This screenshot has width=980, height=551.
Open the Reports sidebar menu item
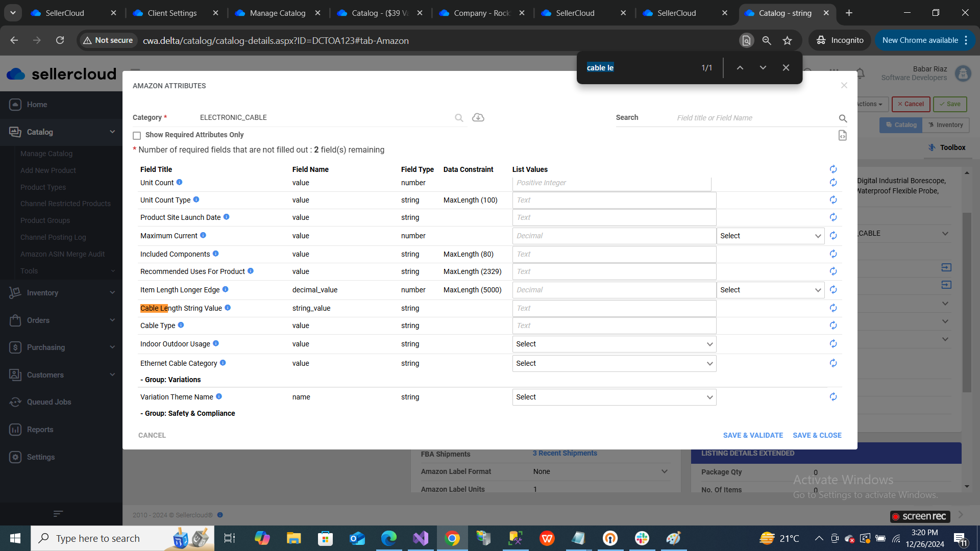click(40, 430)
